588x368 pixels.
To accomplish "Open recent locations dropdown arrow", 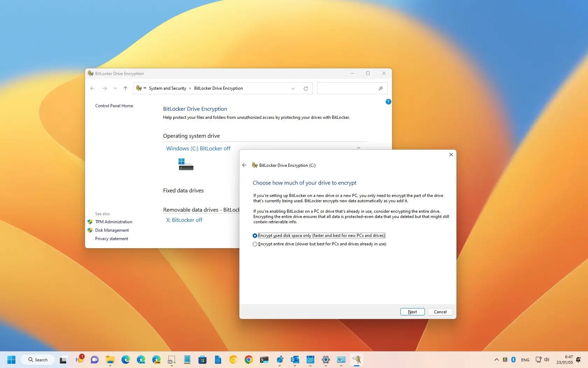I will [115, 88].
